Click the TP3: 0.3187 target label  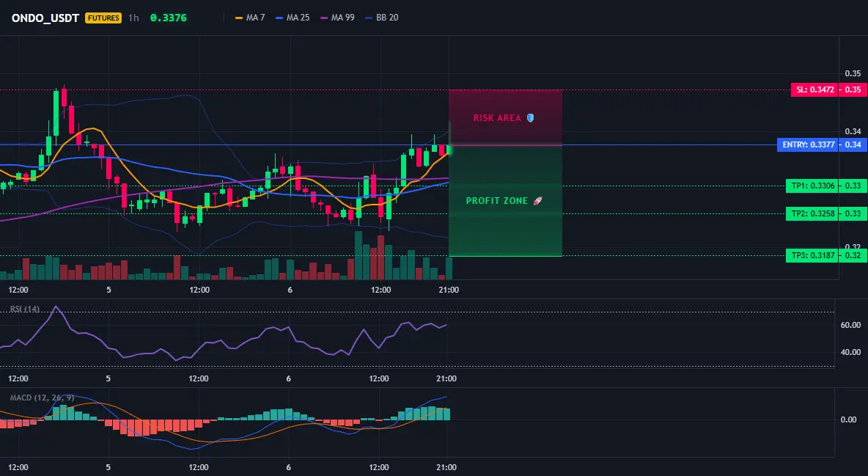pos(812,255)
